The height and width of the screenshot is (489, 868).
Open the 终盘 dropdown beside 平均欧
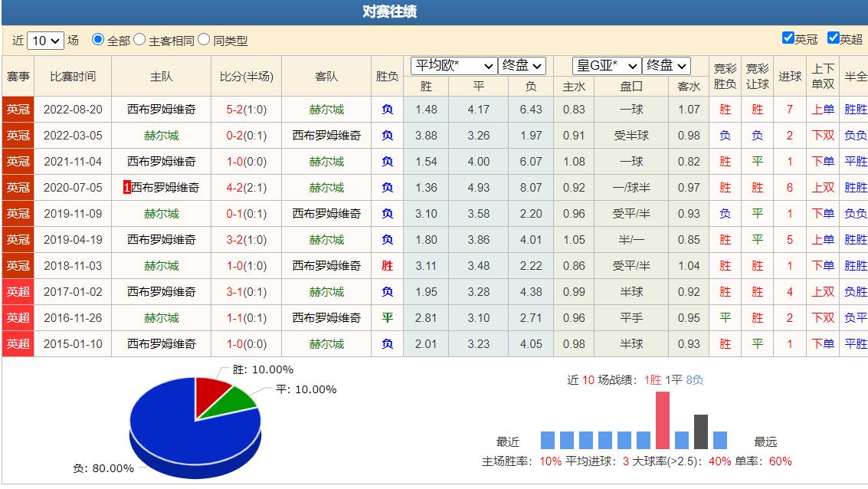524,65
